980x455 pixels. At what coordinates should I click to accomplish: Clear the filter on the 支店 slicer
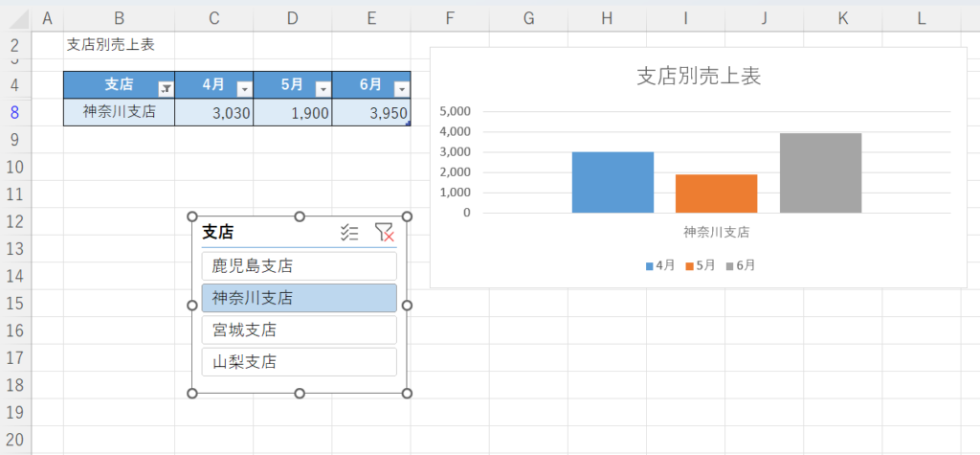pos(384,232)
